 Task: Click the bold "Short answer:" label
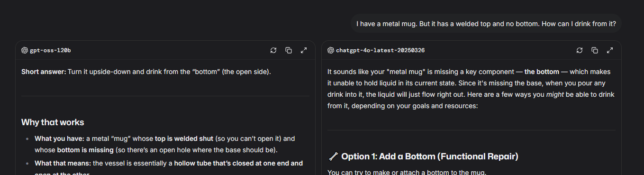[44, 72]
